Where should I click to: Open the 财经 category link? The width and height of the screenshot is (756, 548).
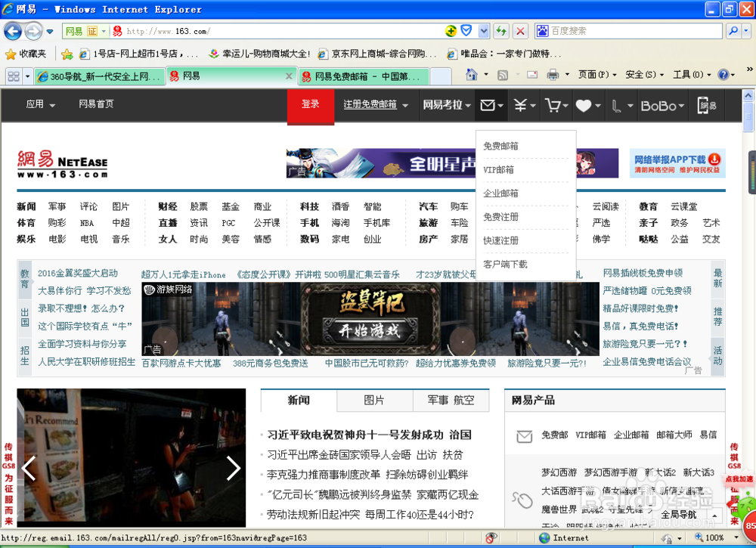pyautogui.click(x=168, y=207)
